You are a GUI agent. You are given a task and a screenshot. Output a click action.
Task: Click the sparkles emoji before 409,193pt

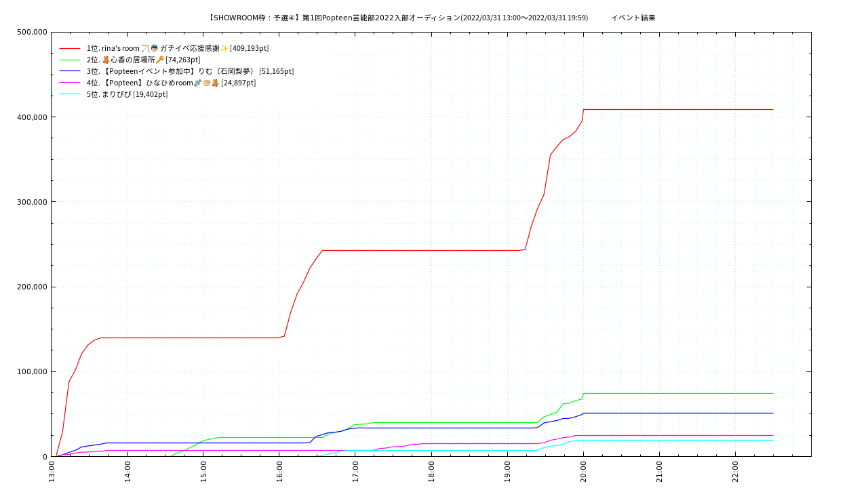tap(224, 48)
